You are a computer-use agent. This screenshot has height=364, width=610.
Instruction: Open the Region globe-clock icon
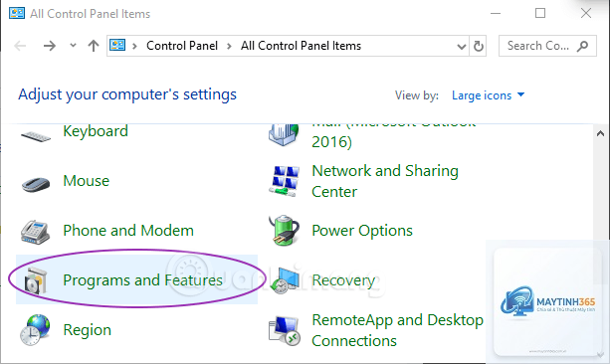[35, 330]
